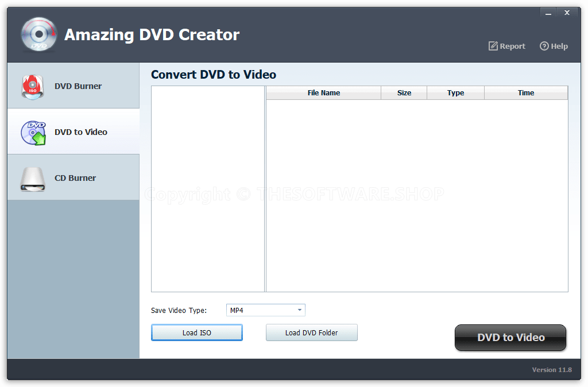Click the Report pencil icon
Viewport: 588px width, 387px height.
point(493,46)
